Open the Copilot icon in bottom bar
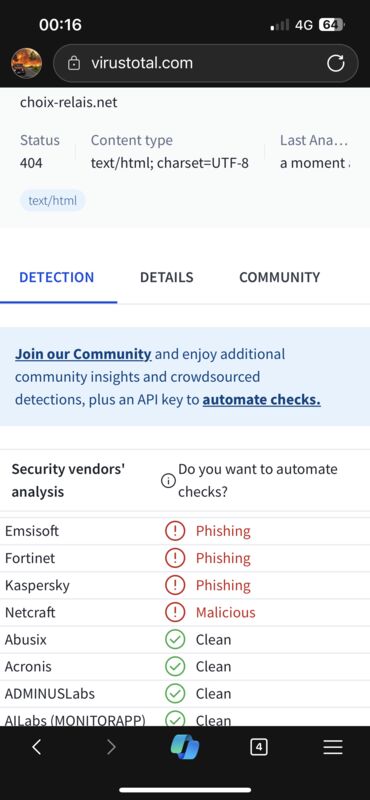 185,747
